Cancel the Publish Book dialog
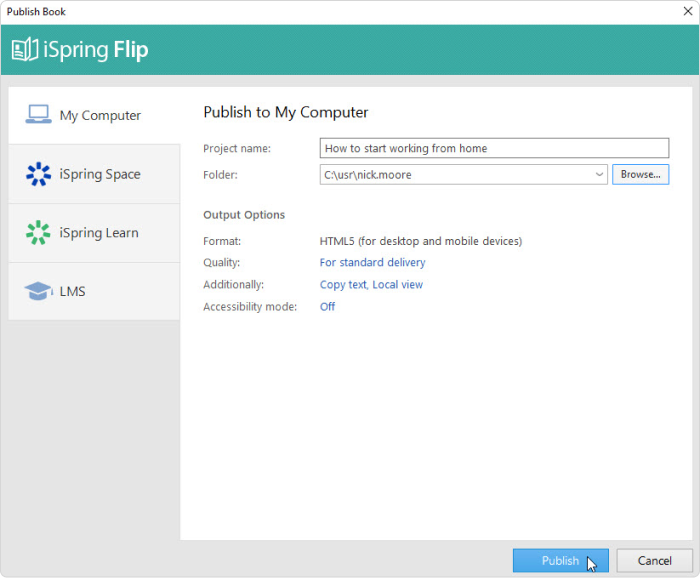Viewport: 700px width, 578px height. coord(654,561)
